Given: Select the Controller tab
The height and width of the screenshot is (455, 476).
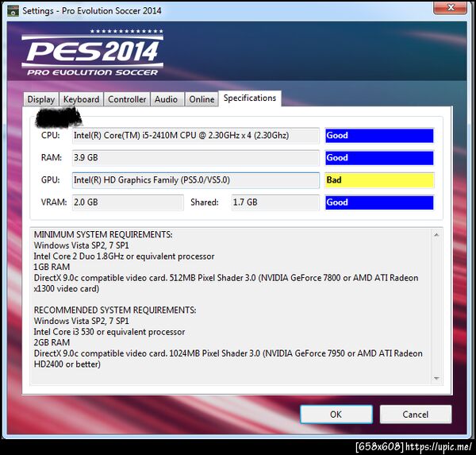Looking at the screenshot, I should click(127, 99).
